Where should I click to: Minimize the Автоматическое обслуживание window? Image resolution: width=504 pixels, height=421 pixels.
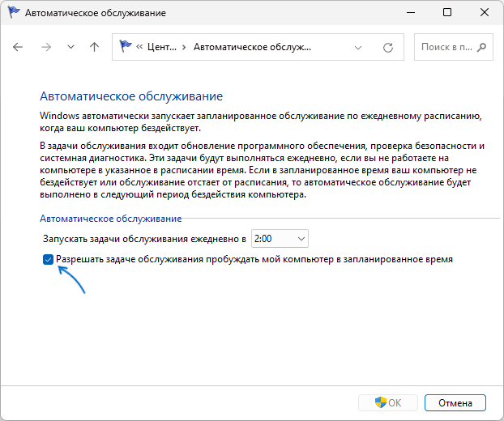click(x=411, y=13)
